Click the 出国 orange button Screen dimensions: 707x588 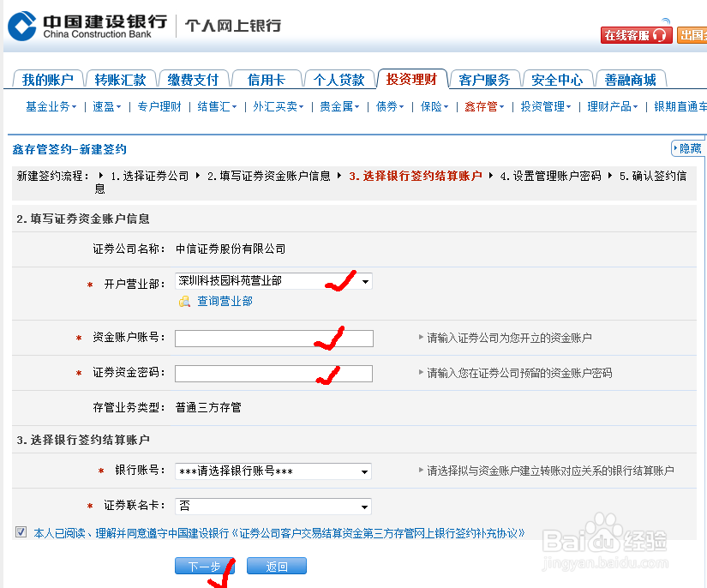click(x=692, y=35)
